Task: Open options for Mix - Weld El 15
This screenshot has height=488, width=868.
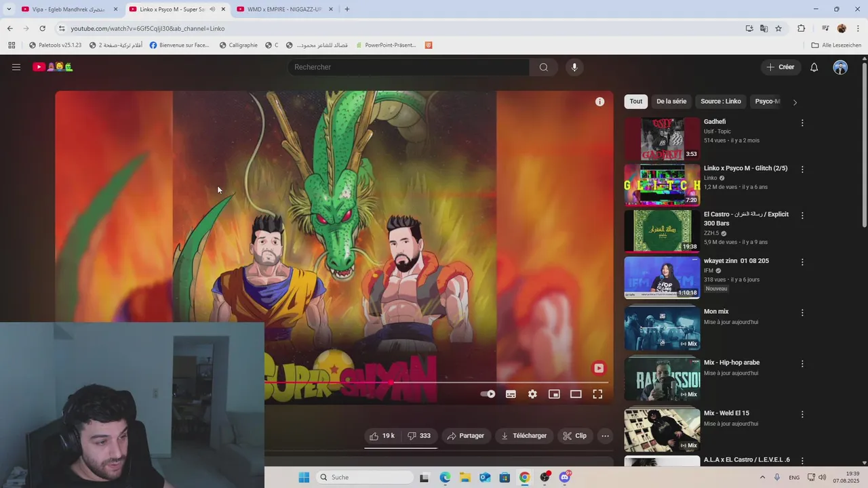Action: (802, 414)
